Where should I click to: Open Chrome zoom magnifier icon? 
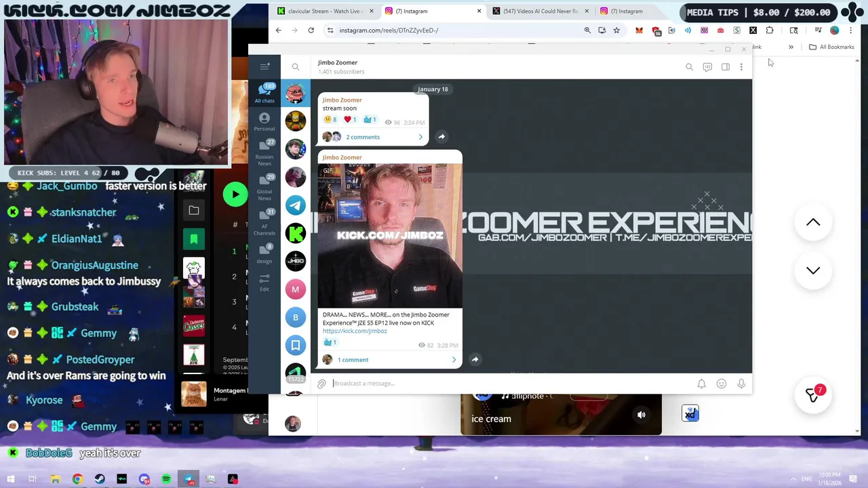coord(587,30)
